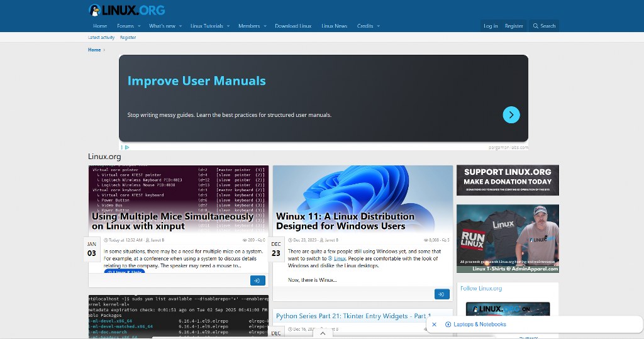This screenshot has width=644, height=339.
Task: Open the Linux News nav item
Action: pos(334,26)
